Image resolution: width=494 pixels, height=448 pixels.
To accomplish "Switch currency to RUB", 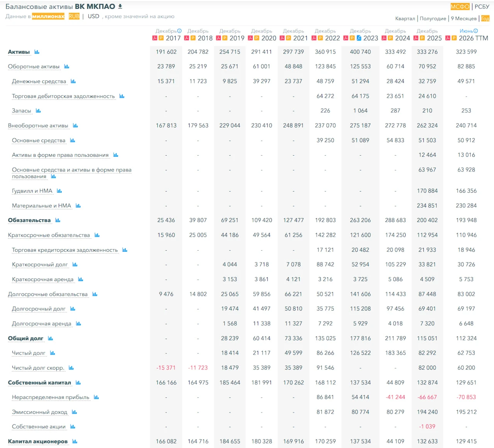I will click(74, 16).
